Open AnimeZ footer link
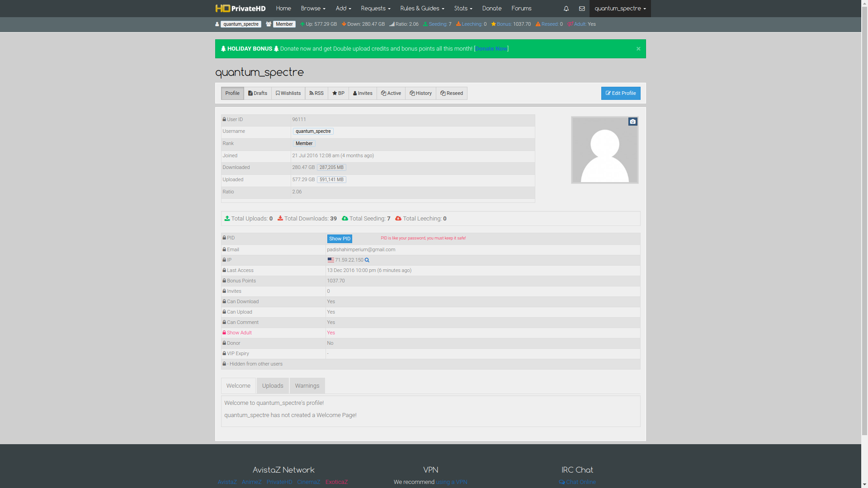The width and height of the screenshot is (868, 488). [251, 482]
